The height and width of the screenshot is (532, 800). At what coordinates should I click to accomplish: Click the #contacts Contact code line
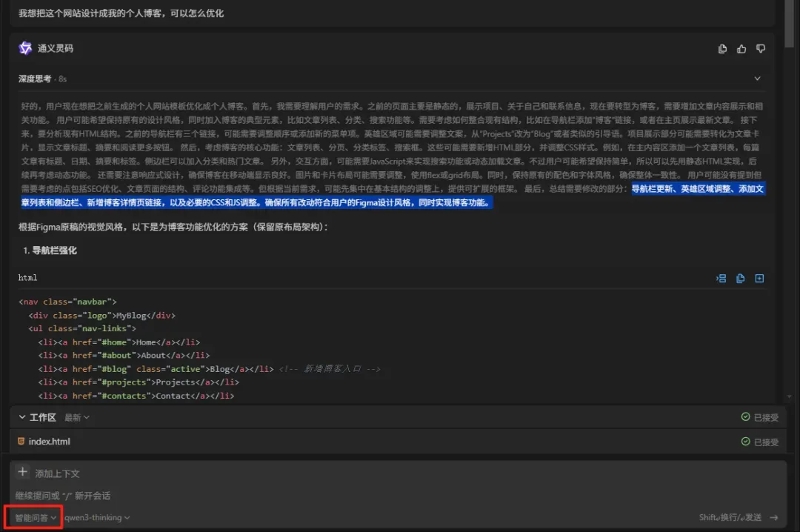pos(136,396)
